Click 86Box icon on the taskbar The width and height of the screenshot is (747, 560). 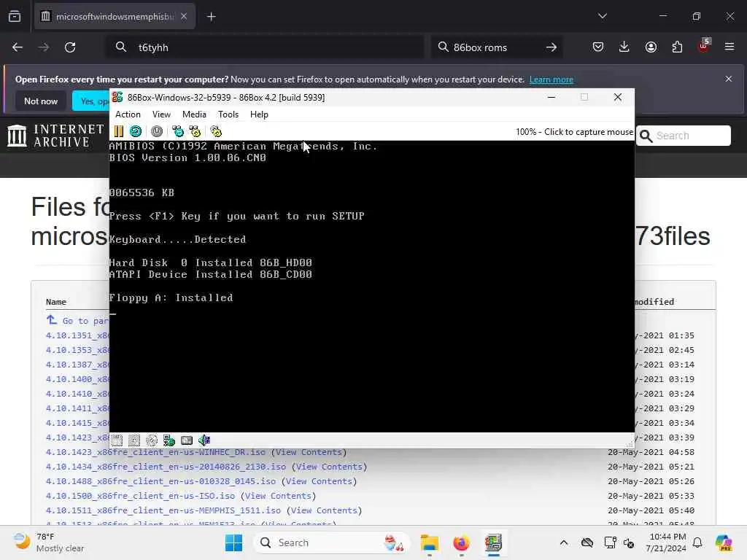click(x=494, y=542)
